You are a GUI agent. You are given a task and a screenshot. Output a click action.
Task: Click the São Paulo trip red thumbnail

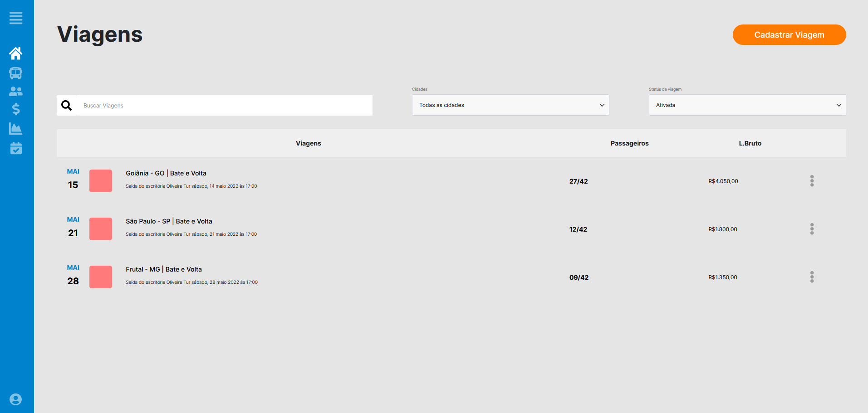pyautogui.click(x=101, y=229)
